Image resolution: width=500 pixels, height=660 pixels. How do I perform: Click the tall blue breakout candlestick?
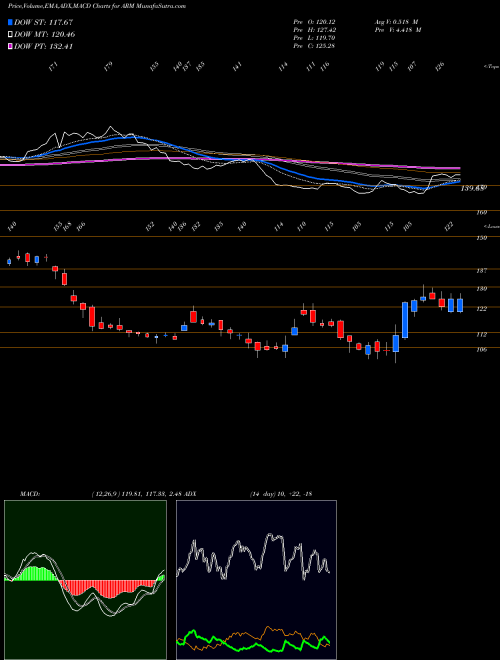(x=405, y=320)
